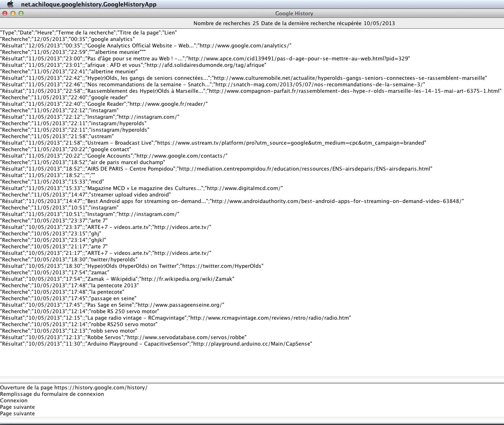Screen dimensions: 504x425
Task: Click the first Page suivante log line
Action: (17, 407)
